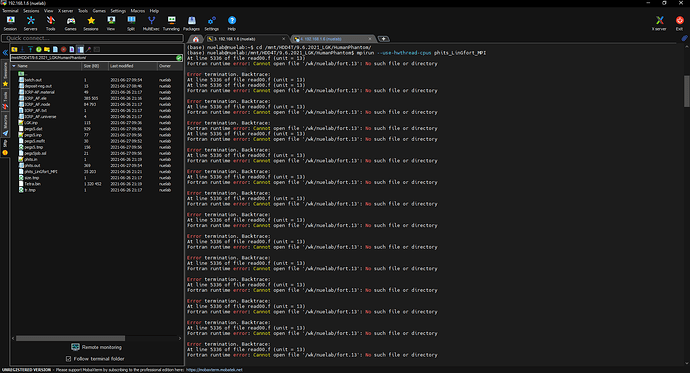Open the Session toolbar button
This screenshot has height=373, width=690.
pyautogui.click(x=10, y=23)
